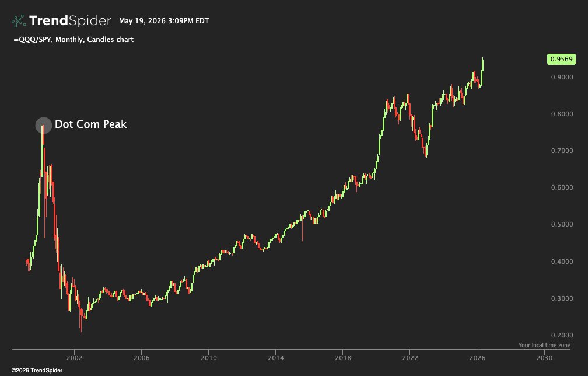Click the 0.6000 price axis label
Image resolution: width=588 pixels, height=376 pixels.
tap(562, 187)
